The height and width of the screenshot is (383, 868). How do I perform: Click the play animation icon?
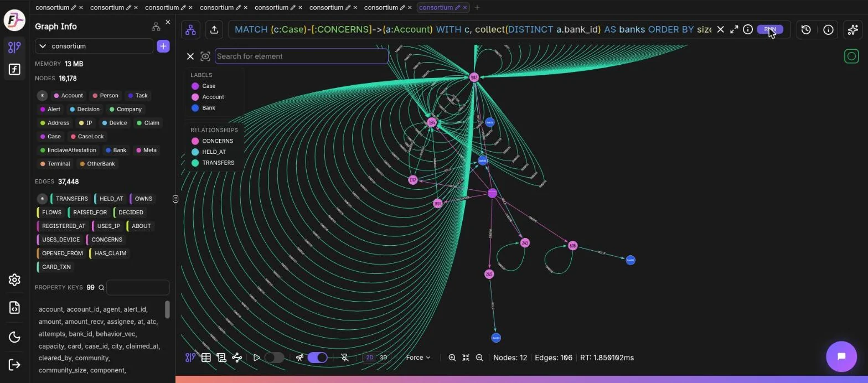(256, 358)
